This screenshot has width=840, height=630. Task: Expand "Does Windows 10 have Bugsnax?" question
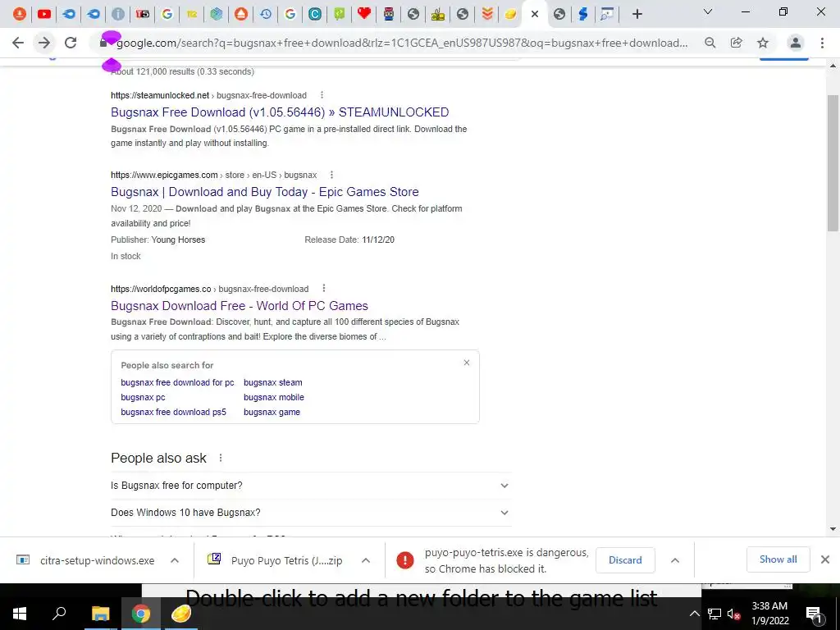tap(311, 513)
